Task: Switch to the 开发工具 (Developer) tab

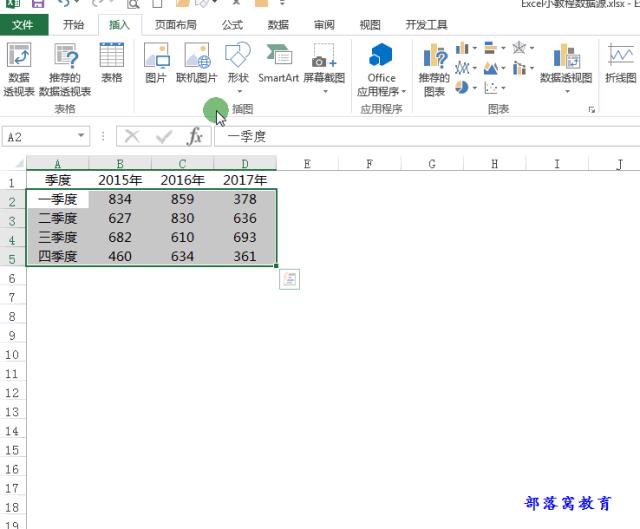Action: pyautogui.click(x=426, y=25)
